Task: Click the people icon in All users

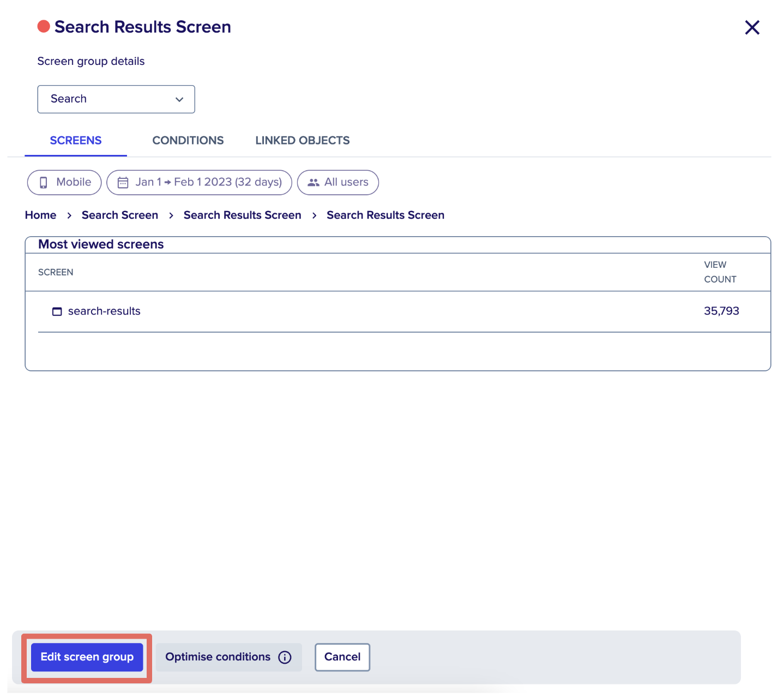Action: pyautogui.click(x=313, y=182)
